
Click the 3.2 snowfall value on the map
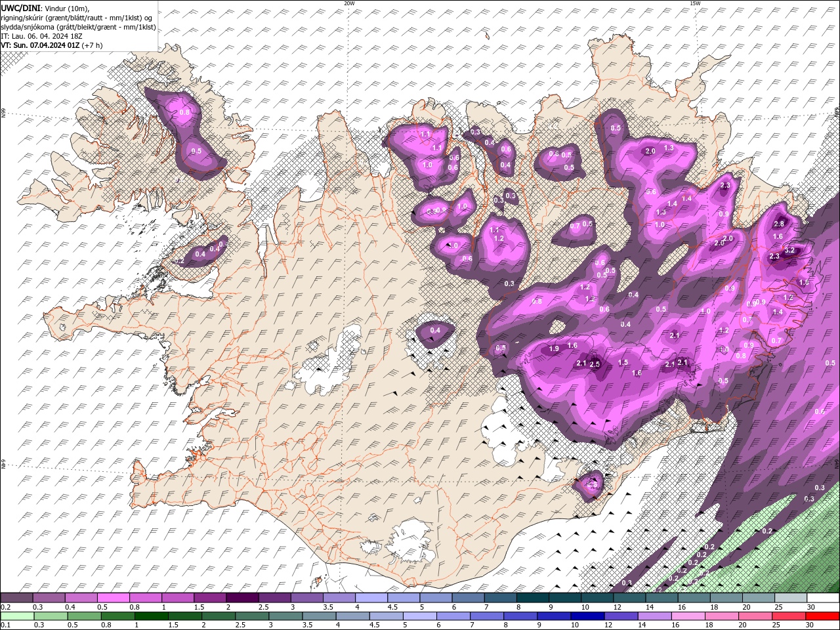pos(789,250)
